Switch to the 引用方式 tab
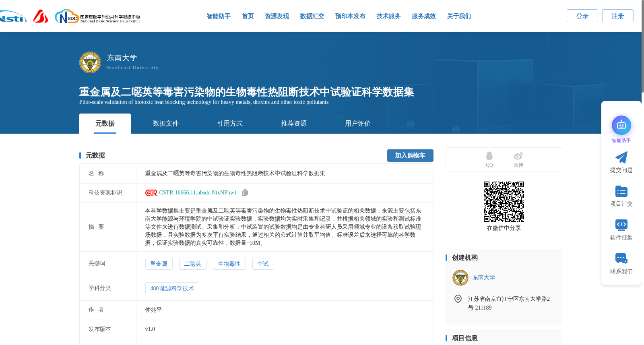Screen dimensions: 644x345 pyautogui.click(x=230, y=124)
